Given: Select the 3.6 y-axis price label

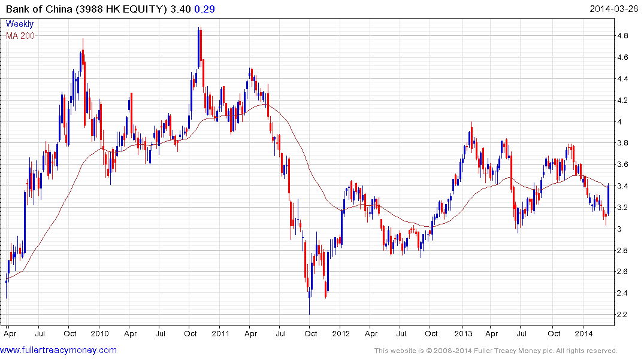Looking at the screenshot, I should [622, 165].
